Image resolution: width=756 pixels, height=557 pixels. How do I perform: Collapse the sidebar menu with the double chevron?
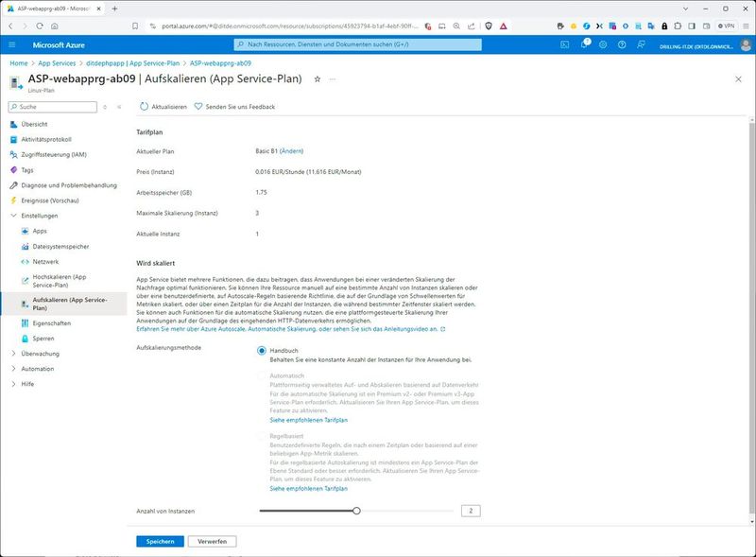click(119, 107)
